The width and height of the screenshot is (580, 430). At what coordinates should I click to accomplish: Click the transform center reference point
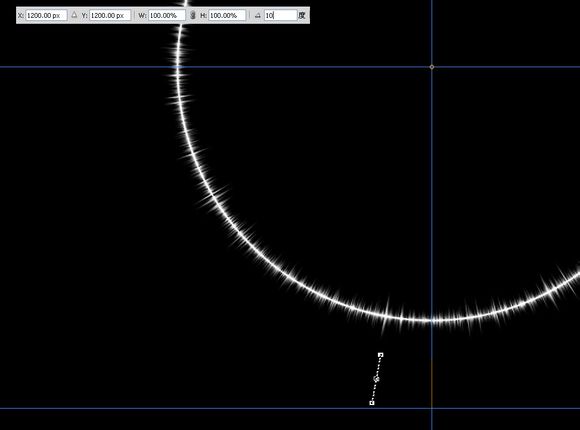[377, 379]
